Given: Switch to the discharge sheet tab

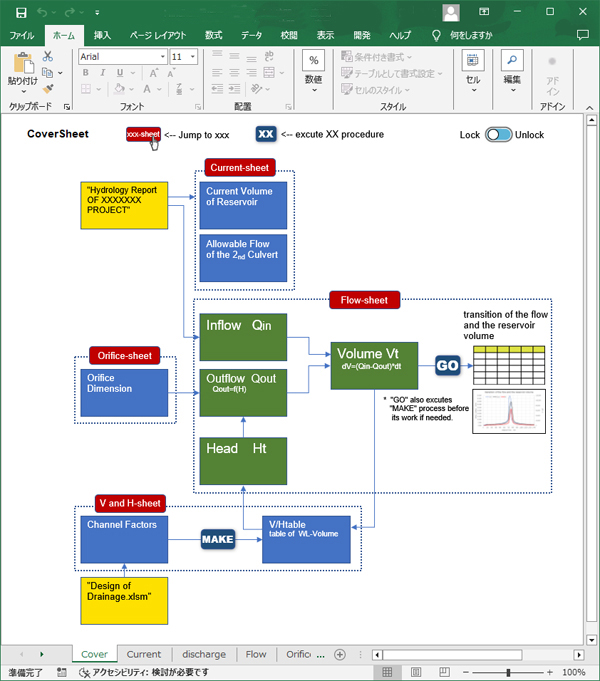Looking at the screenshot, I should 203,654.
